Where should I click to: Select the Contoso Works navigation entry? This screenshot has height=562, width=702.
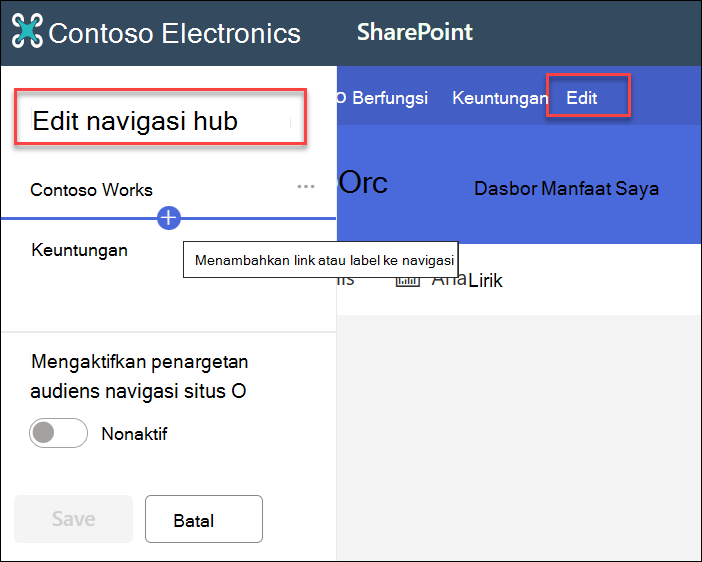coord(91,190)
